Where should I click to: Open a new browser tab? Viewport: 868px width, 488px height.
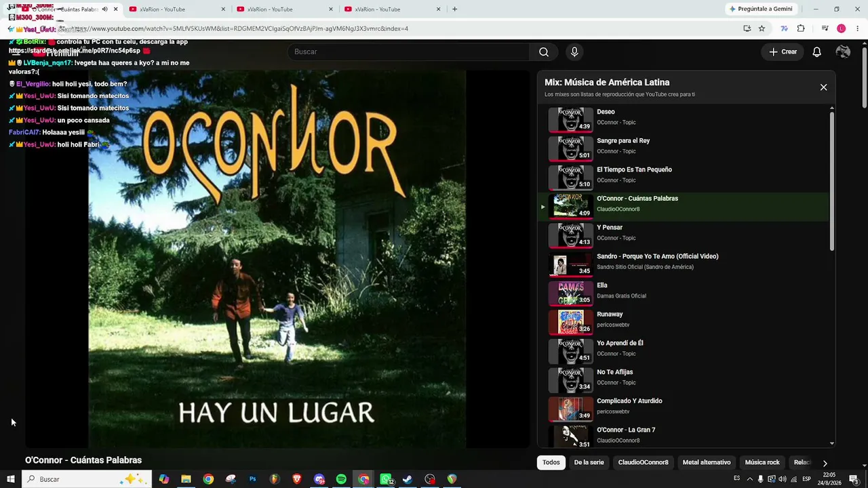pyautogui.click(x=454, y=9)
